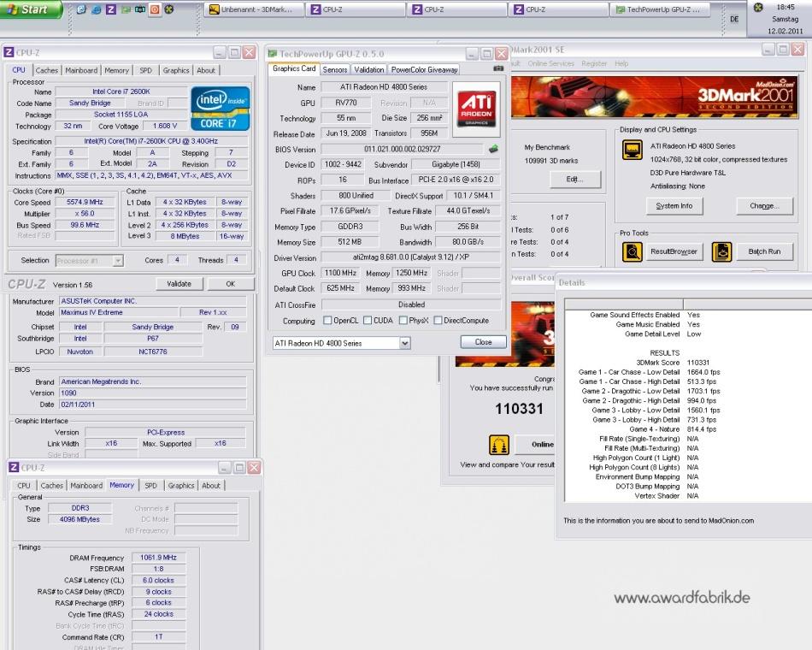Switch to the TechPowerUp GPU-Z taskbar button
Screen dimensions: 812x650
tap(660, 9)
